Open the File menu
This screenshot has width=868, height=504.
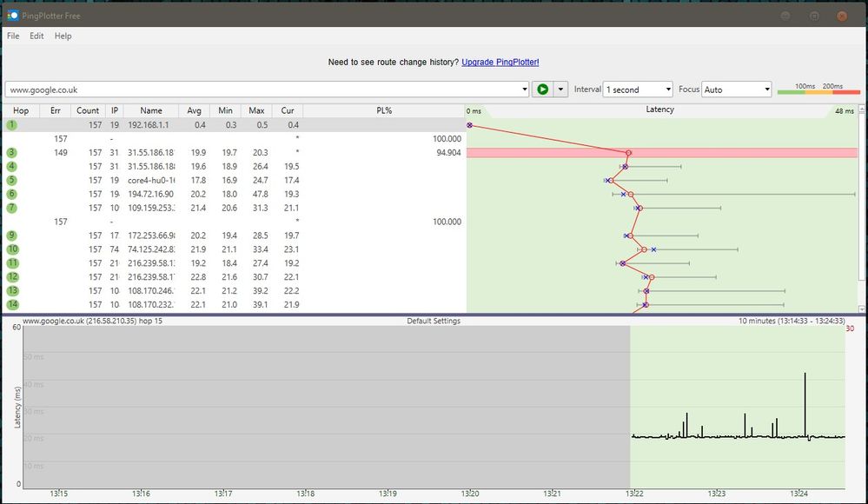[x=13, y=36]
